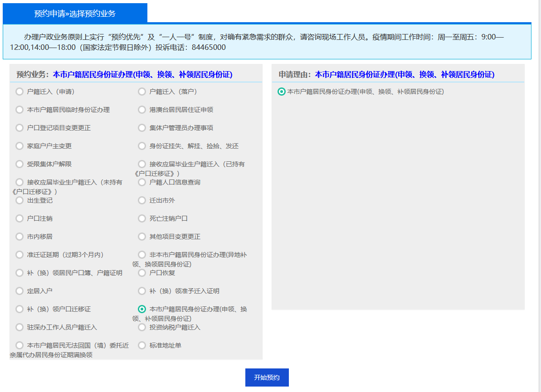
Task: Choose the 户口注销 option
Action: 19,218
